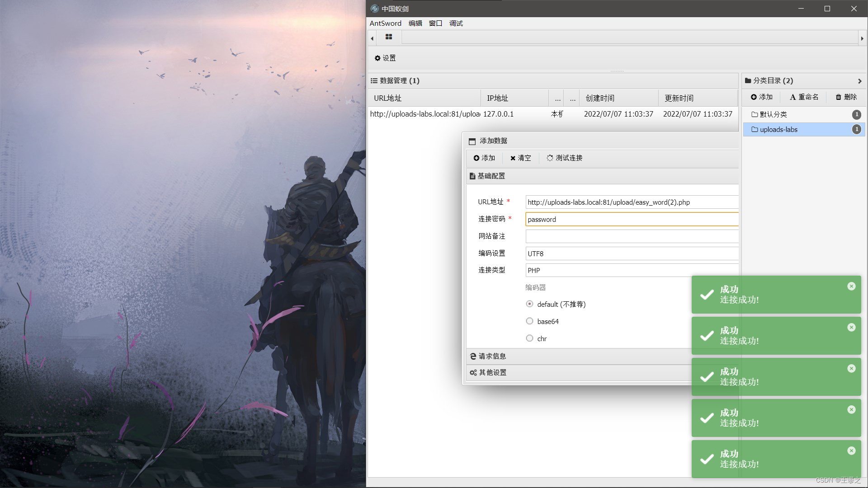This screenshot has width=868, height=488.
Task: Add a new category with 添加
Action: tap(762, 97)
